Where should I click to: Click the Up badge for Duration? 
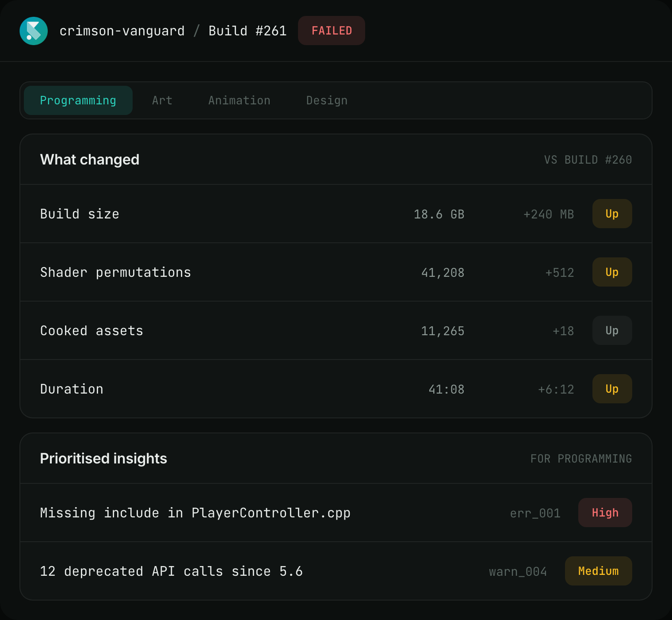click(612, 389)
